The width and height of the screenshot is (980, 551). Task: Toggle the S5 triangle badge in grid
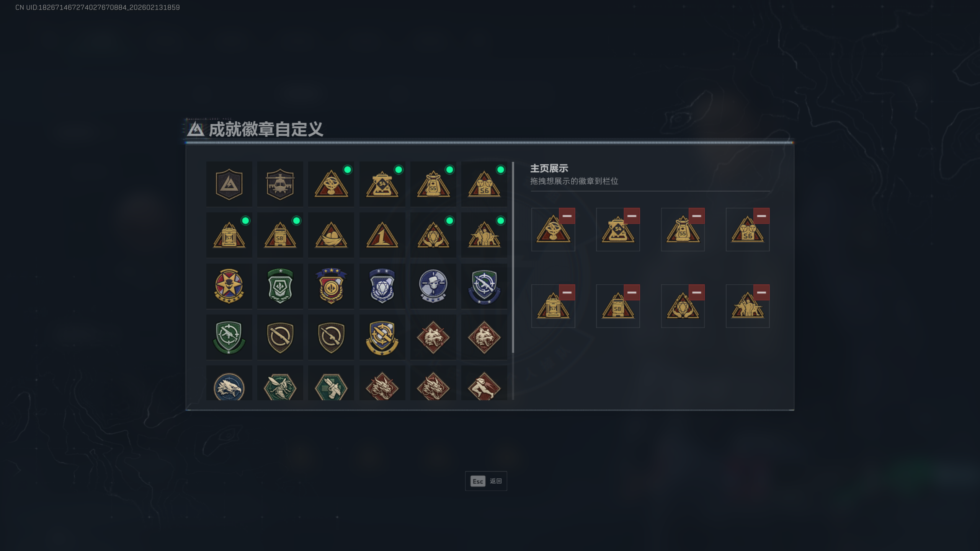433,184
